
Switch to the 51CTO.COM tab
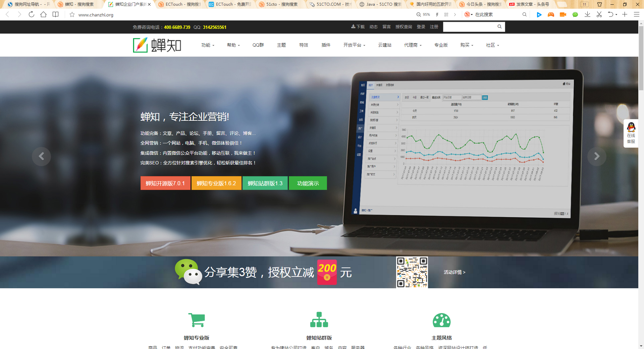[x=330, y=4]
